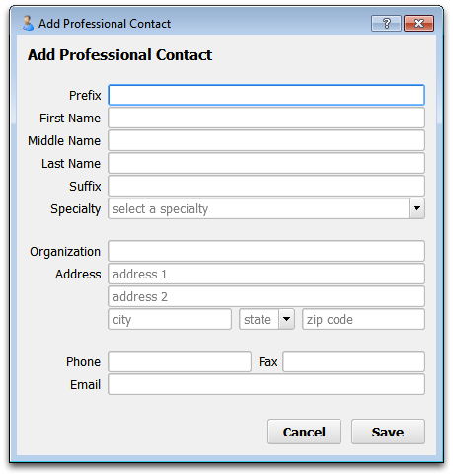
Task: Open help with the question mark button
Action: [386, 24]
